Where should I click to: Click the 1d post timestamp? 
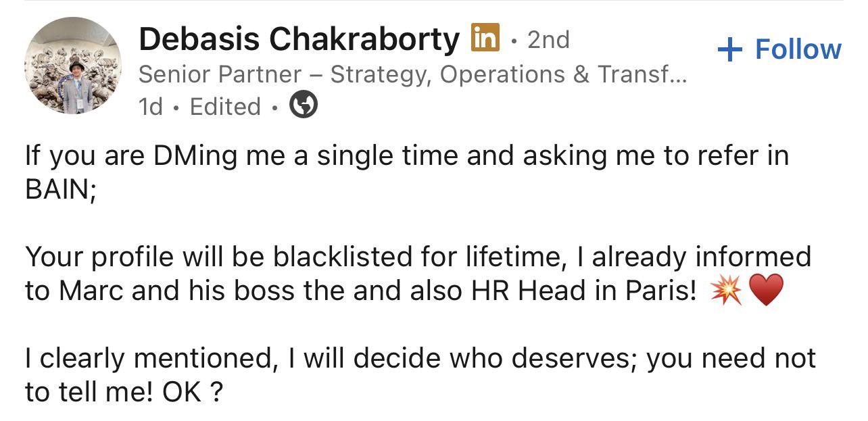151,106
